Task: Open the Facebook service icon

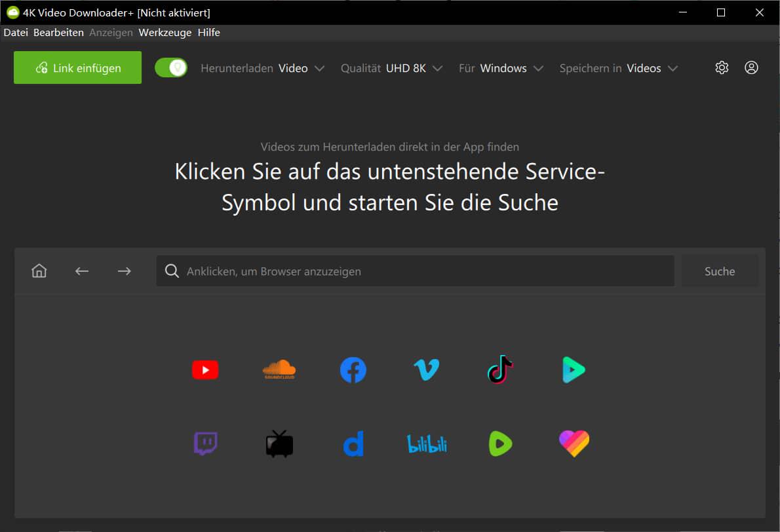Action: click(353, 370)
